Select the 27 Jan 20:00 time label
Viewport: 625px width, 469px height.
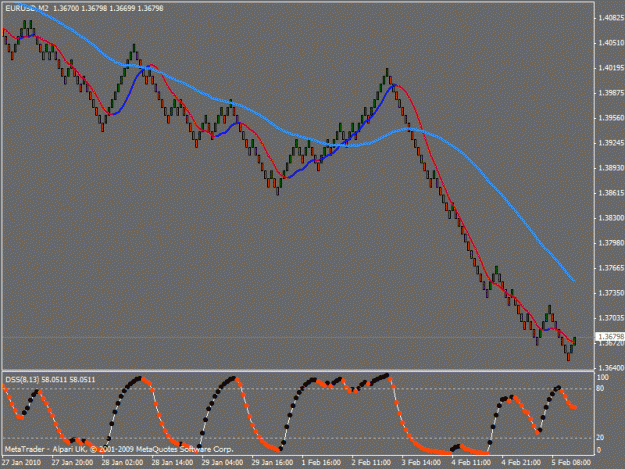72,463
